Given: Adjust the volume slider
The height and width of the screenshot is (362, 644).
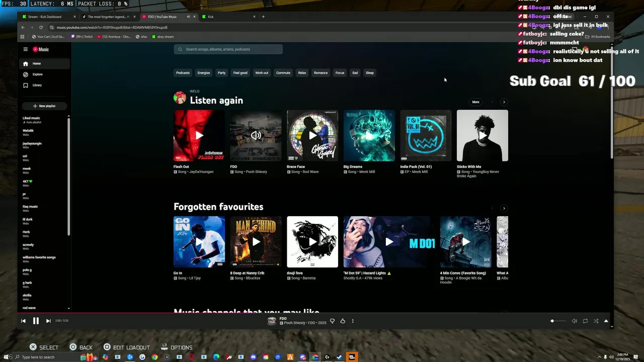Looking at the screenshot, I should click(x=558, y=321).
